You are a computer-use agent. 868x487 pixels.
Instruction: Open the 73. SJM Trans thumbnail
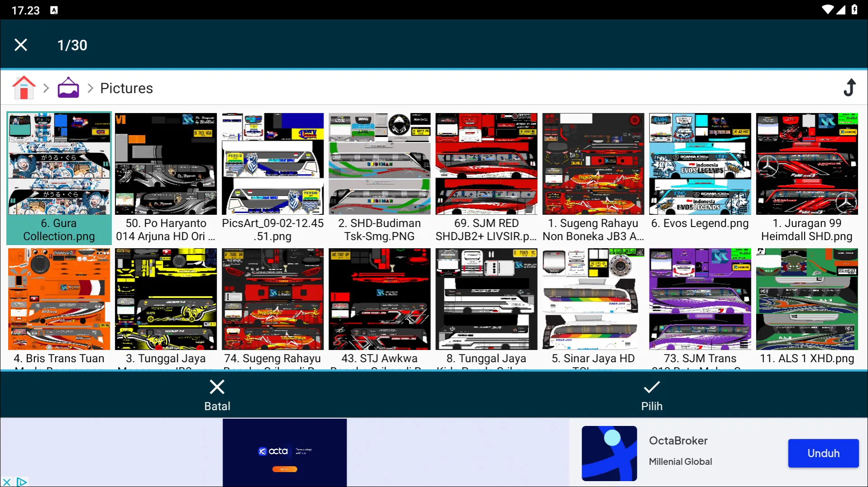pos(700,299)
